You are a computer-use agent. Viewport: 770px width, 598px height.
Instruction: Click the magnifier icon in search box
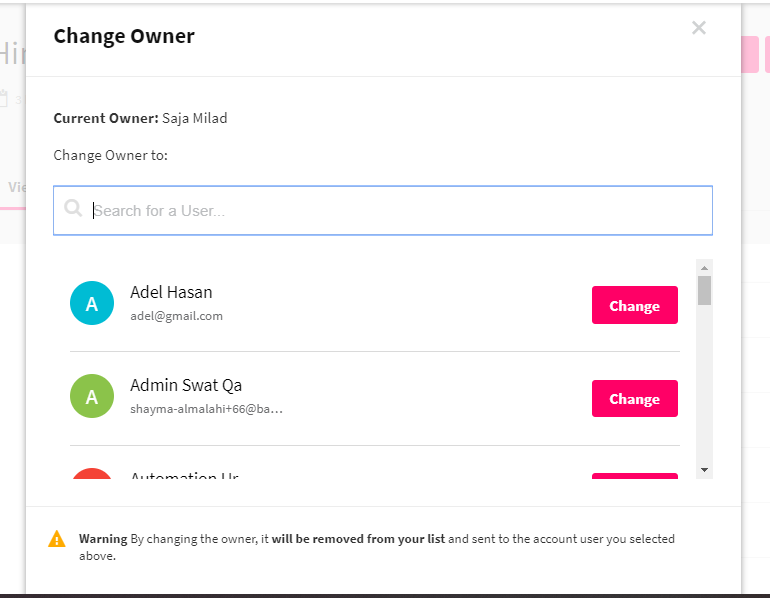[73, 208]
